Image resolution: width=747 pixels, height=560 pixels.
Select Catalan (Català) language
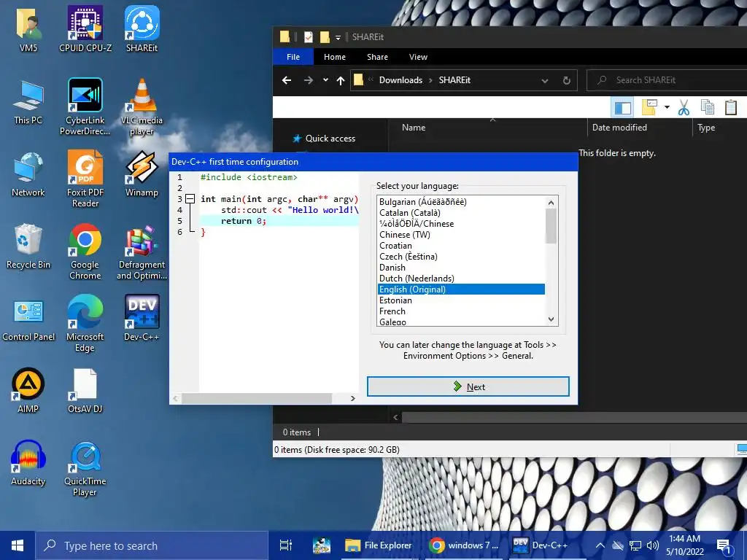pos(461,213)
